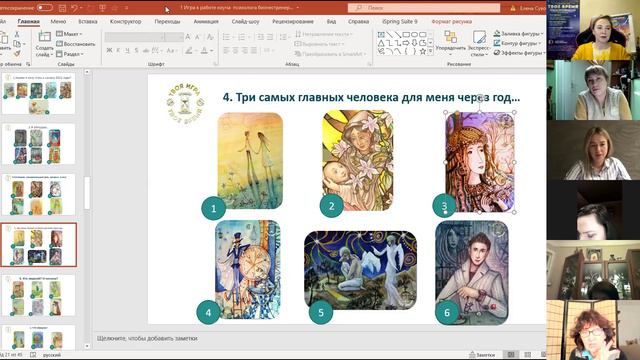Open the Рецензирование ribbon tab
The height and width of the screenshot is (360, 640).
tap(293, 21)
